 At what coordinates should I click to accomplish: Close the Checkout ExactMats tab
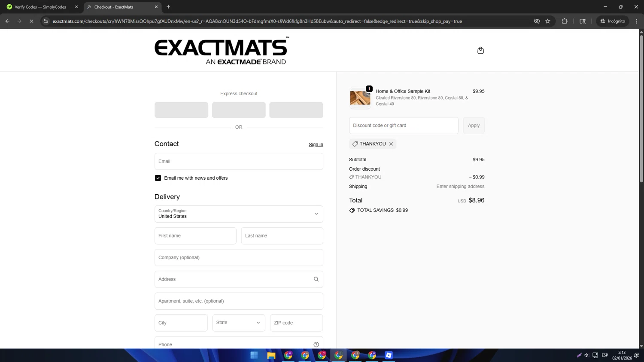(x=156, y=7)
